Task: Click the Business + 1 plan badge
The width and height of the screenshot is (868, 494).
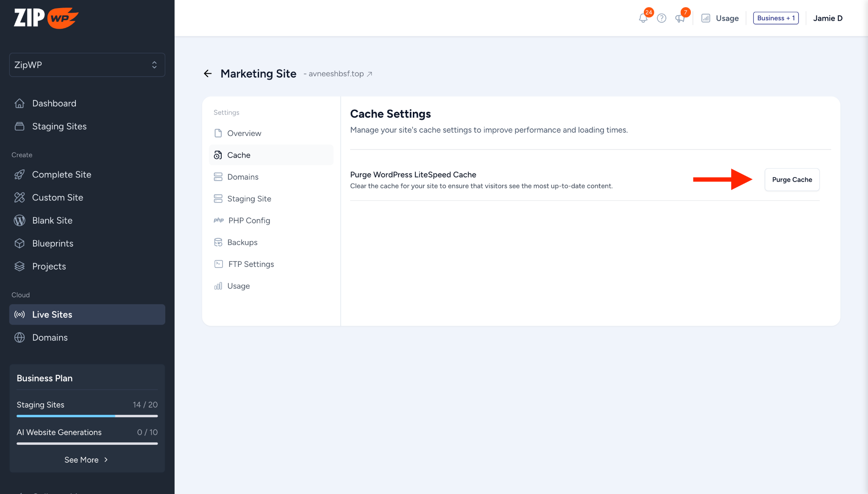Action: click(x=776, y=18)
